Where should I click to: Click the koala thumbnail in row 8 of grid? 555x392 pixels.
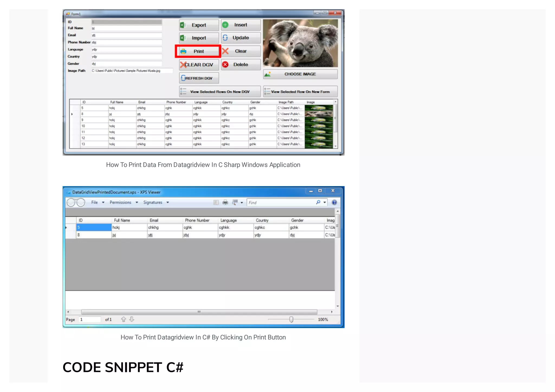319,114
